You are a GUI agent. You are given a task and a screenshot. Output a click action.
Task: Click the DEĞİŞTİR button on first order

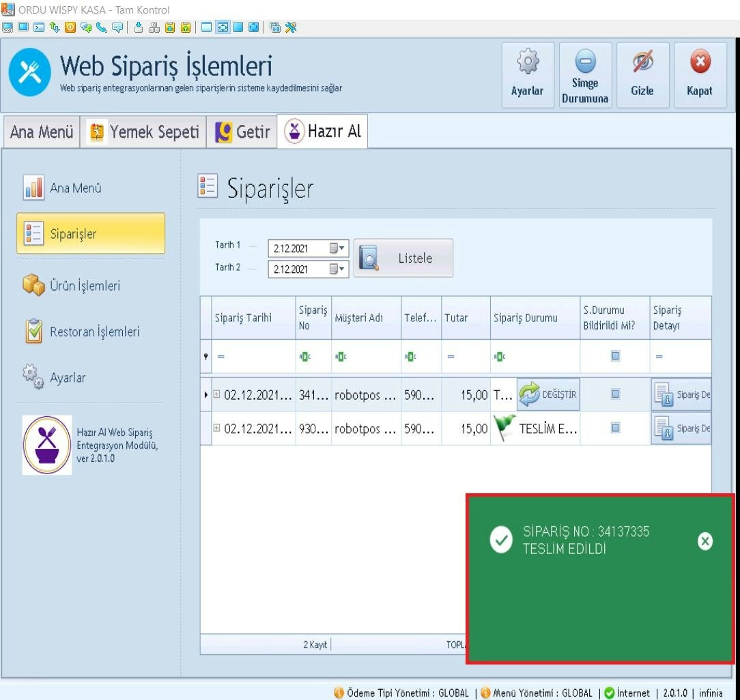coord(548,394)
